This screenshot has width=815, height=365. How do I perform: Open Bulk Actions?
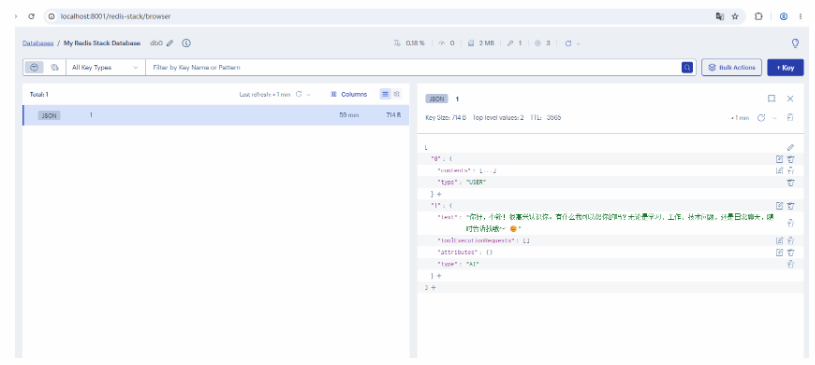(x=731, y=68)
